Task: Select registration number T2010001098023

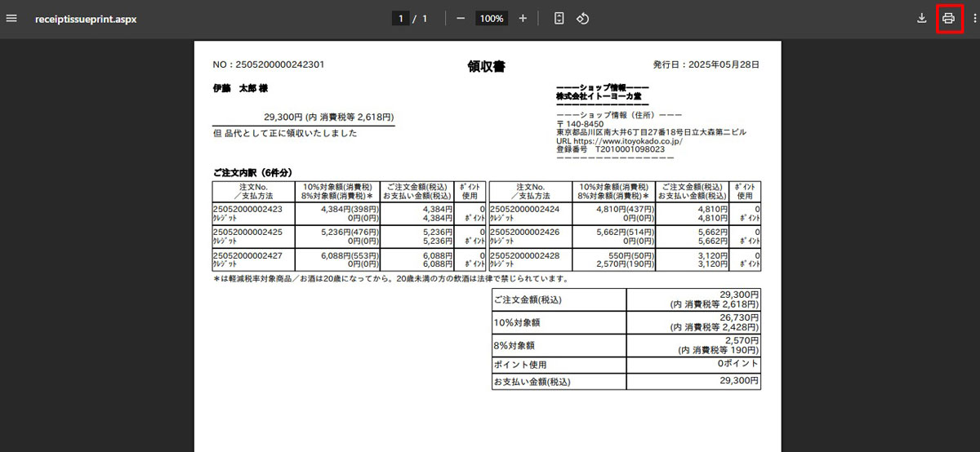Action: pyautogui.click(x=630, y=149)
